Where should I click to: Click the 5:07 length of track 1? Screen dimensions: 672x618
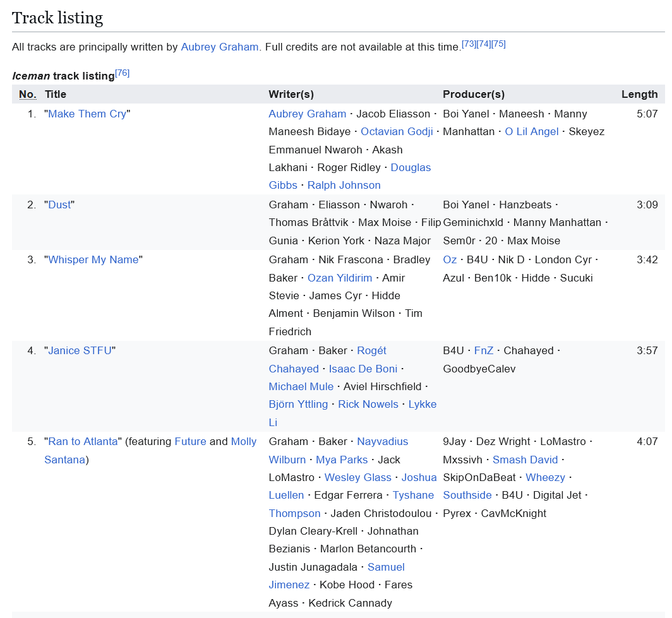pyautogui.click(x=647, y=114)
